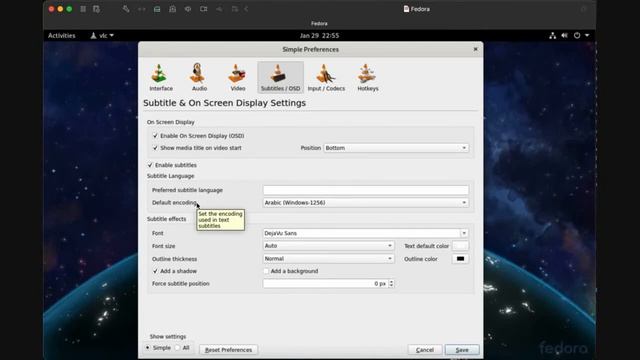Collapse VM toolbar with the left chevron
The width and height of the screenshot is (640, 360).
(x=246, y=9)
